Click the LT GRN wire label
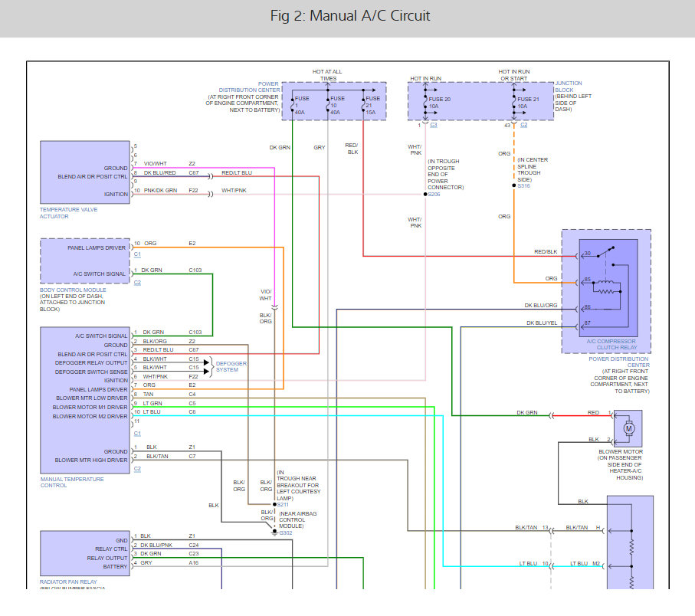The height and width of the screenshot is (616, 695). coord(152,403)
